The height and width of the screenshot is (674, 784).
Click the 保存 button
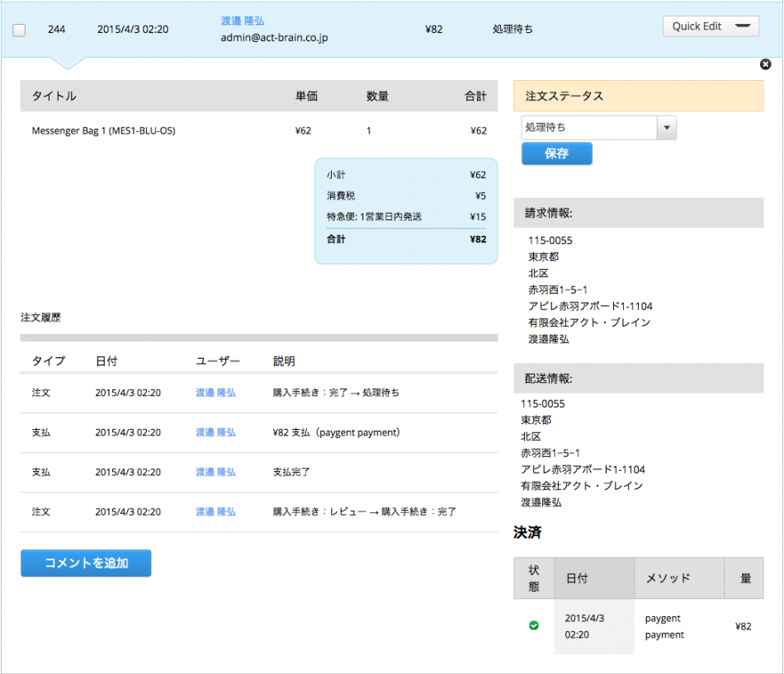click(556, 153)
